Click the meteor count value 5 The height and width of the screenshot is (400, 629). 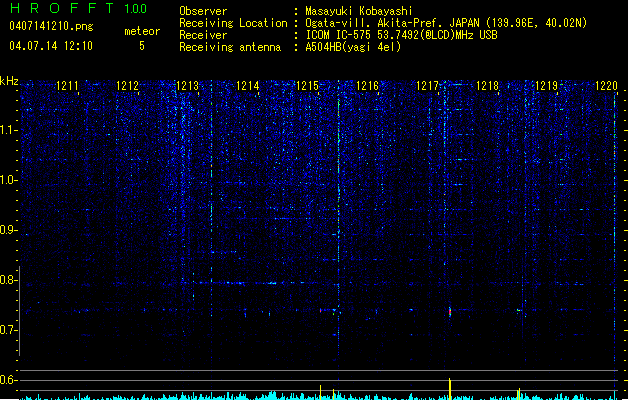[142, 46]
